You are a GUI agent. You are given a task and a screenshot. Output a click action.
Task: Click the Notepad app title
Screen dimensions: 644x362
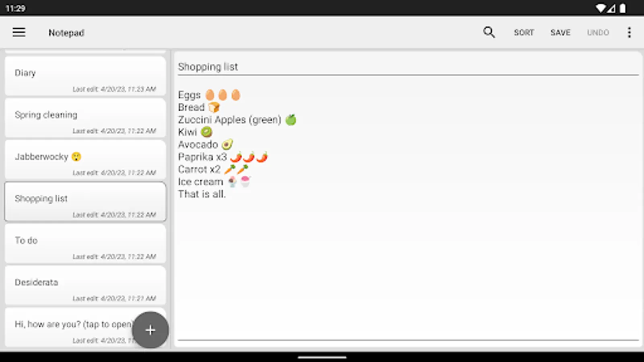[66, 33]
